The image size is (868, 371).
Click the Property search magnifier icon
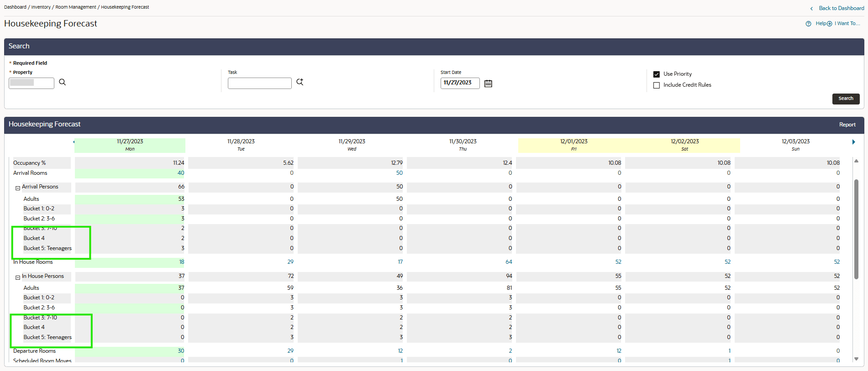[63, 82]
